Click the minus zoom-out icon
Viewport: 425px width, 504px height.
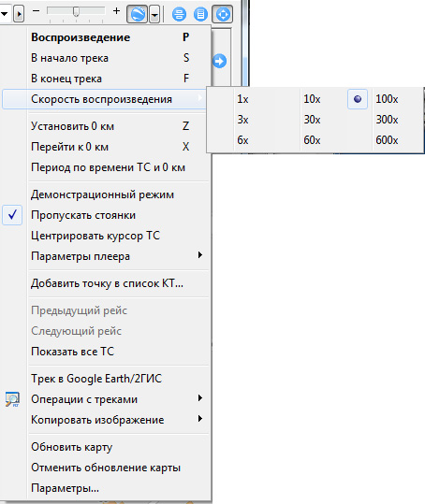tap(36, 11)
